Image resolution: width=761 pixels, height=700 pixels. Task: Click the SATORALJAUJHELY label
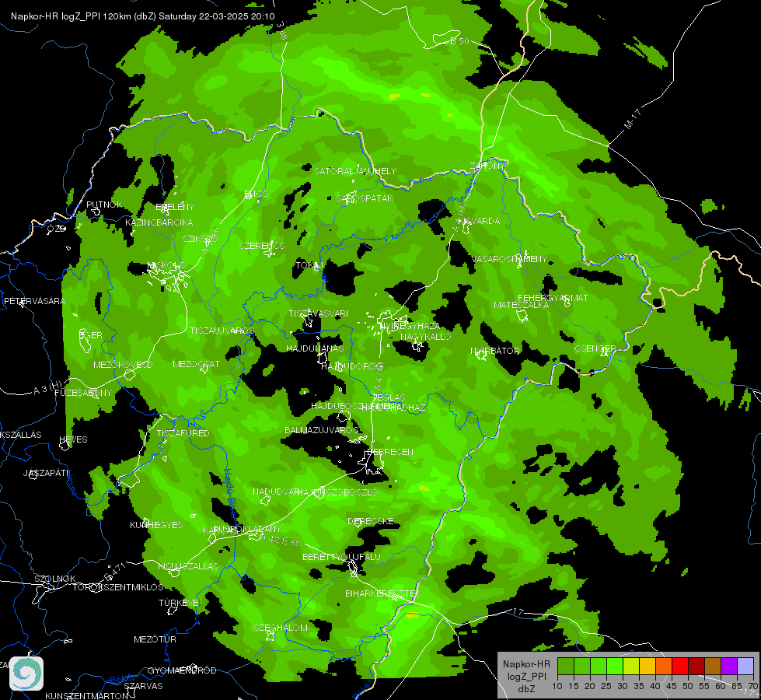(x=355, y=171)
